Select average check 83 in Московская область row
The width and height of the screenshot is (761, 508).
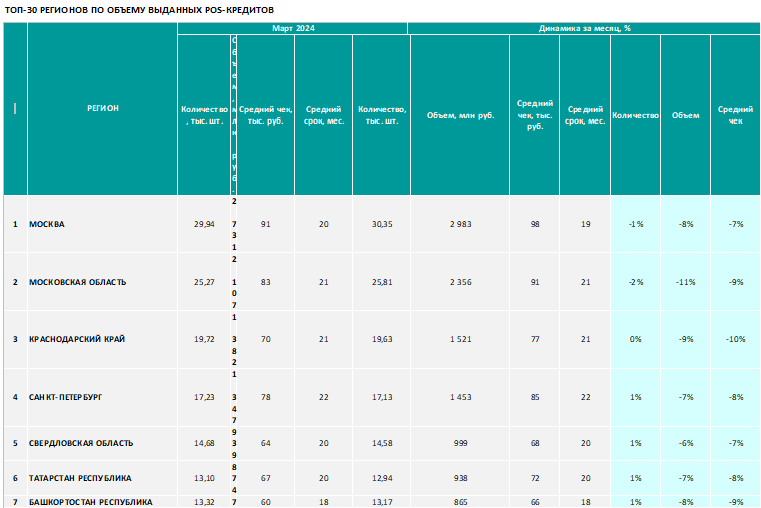[265, 282]
